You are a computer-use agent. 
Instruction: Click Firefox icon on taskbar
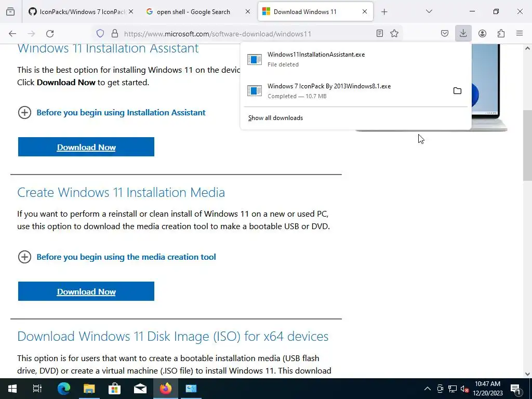pyautogui.click(x=166, y=389)
